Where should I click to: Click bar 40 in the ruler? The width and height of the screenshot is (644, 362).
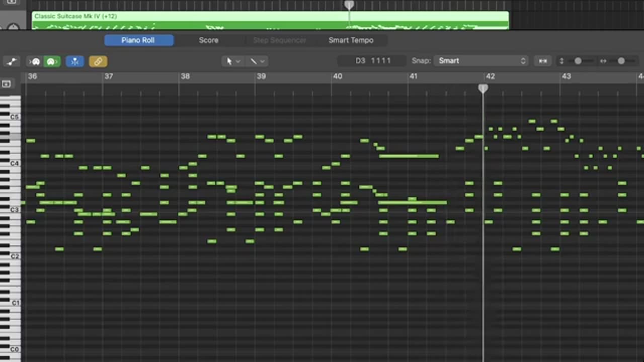click(338, 76)
